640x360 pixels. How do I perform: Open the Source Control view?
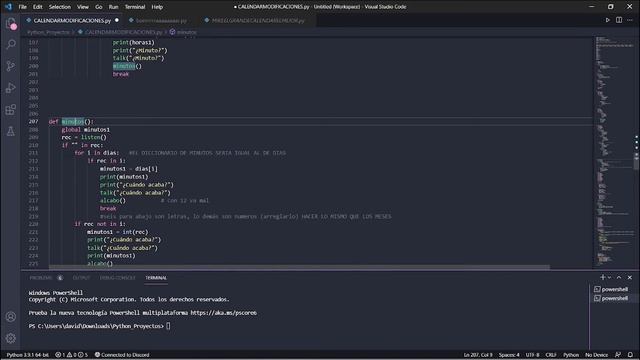tap(11, 66)
